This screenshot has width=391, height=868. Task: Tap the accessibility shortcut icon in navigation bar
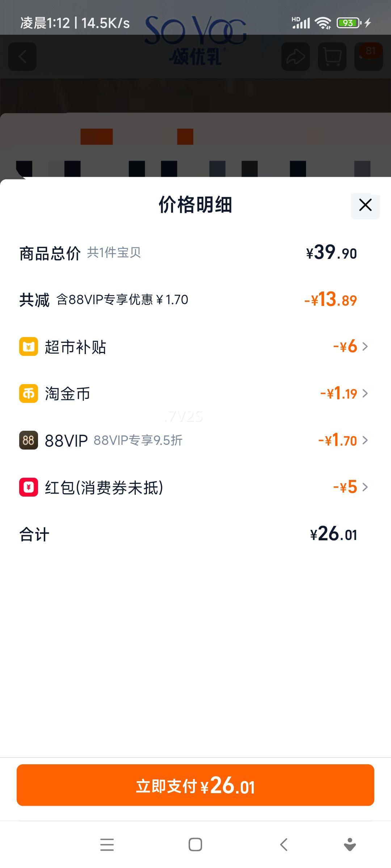(x=350, y=845)
